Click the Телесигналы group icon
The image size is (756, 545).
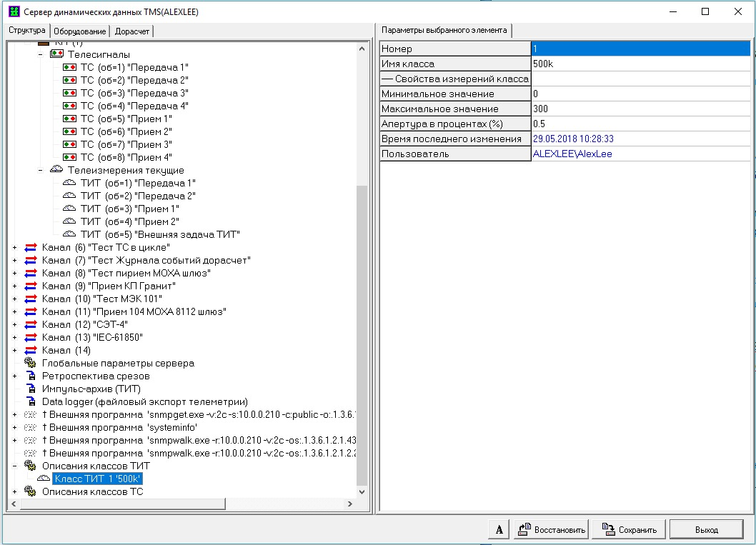[57, 54]
